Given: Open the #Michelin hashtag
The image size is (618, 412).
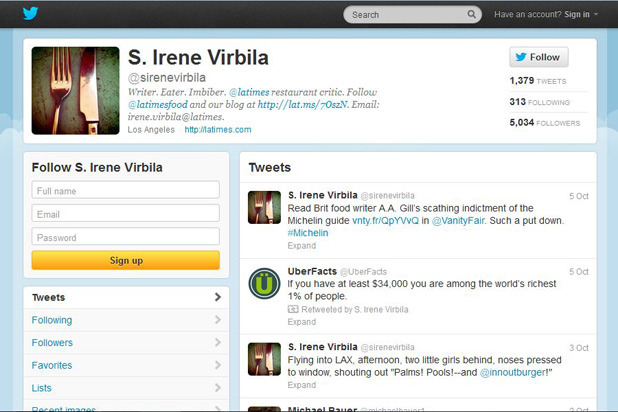Looking at the screenshot, I should click(308, 233).
